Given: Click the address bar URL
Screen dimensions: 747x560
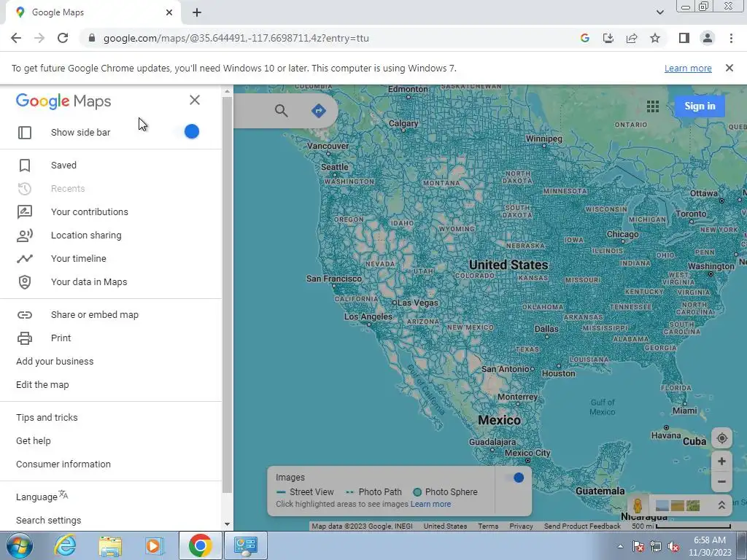Looking at the screenshot, I should click(x=236, y=38).
